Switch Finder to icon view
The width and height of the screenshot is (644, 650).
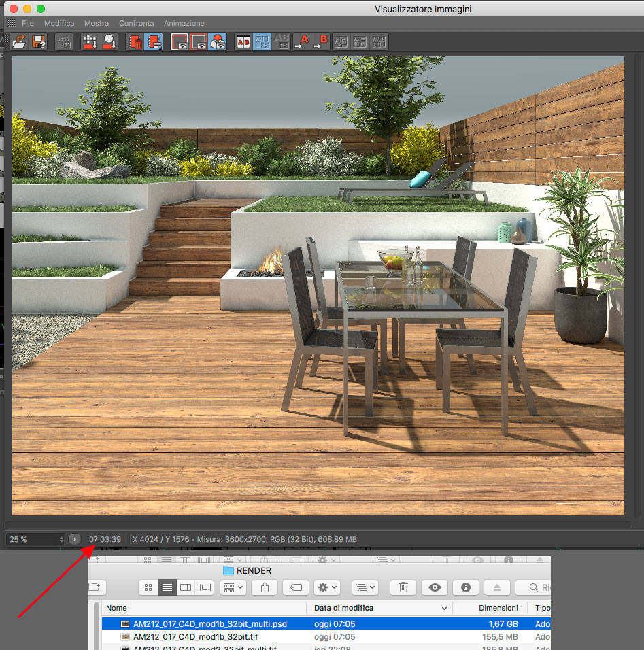click(148, 587)
